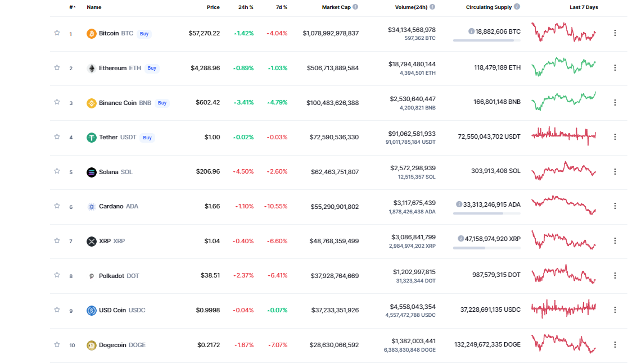Screen dimensions: 628x364
Task: Click the Cardano coin logo
Action: (x=91, y=207)
